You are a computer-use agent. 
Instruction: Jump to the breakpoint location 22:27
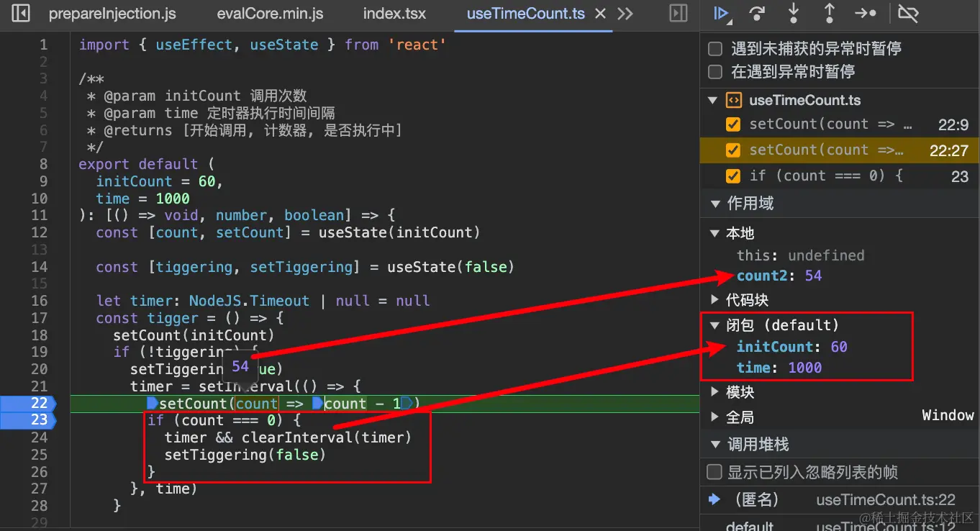[948, 151]
